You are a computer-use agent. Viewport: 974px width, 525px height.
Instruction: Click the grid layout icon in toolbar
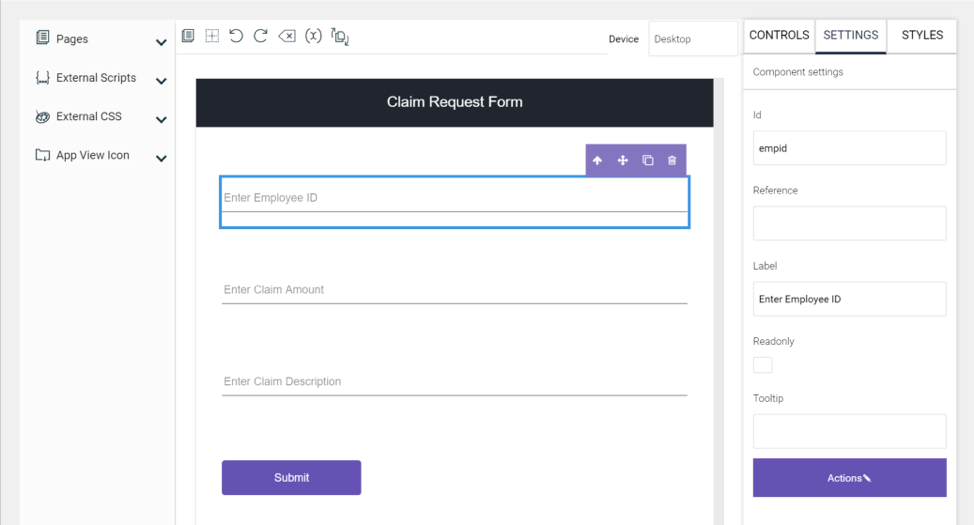212,36
